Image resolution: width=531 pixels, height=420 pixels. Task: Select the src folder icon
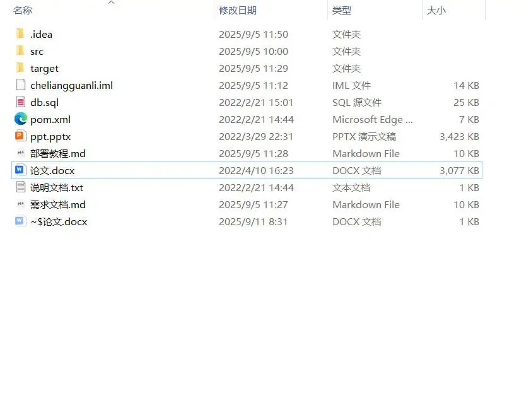pyautogui.click(x=20, y=51)
